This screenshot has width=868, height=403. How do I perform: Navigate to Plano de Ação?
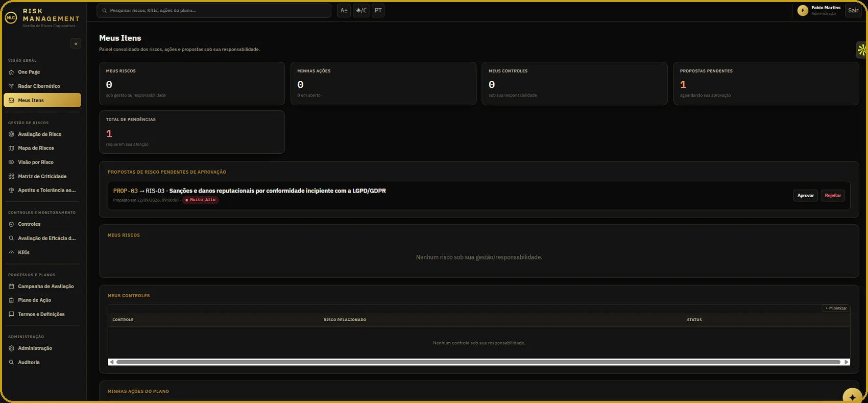click(x=42, y=300)
